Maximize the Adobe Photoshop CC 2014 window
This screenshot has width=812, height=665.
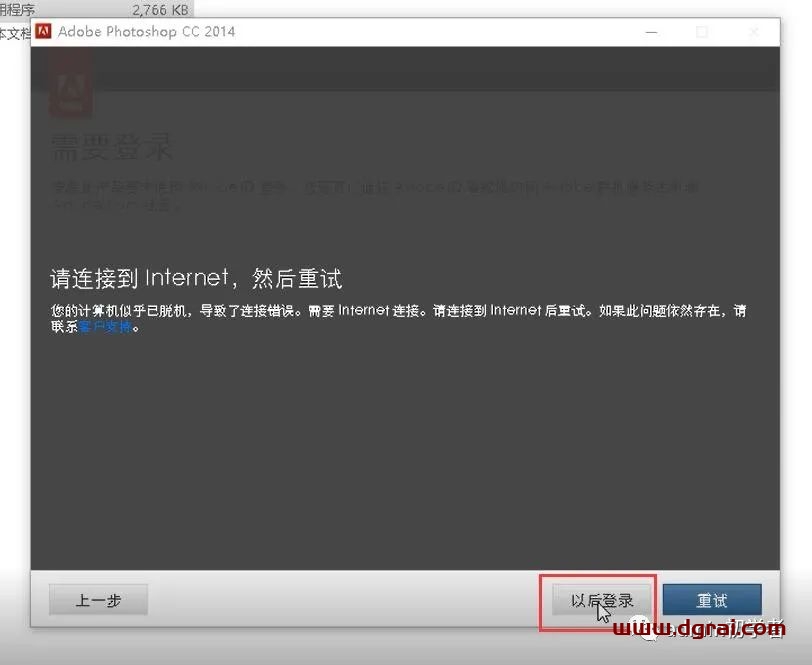(702, 32)
